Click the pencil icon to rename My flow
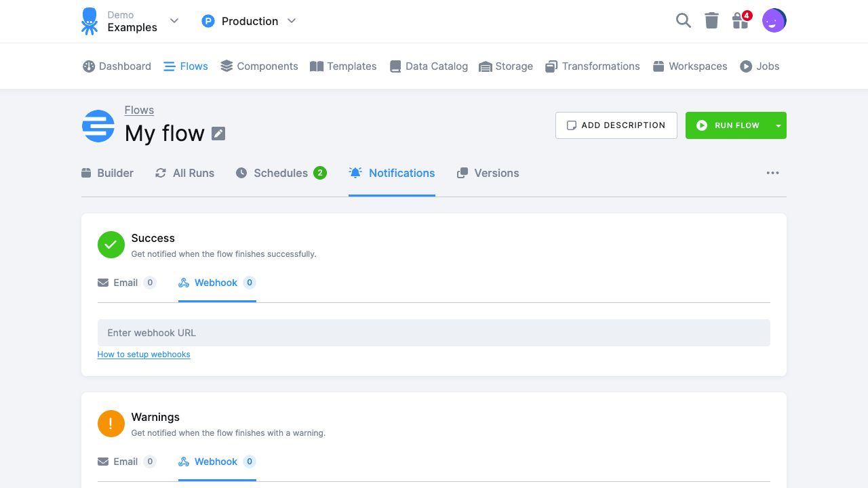Screen dimensions: 868x488 [218, 134]
